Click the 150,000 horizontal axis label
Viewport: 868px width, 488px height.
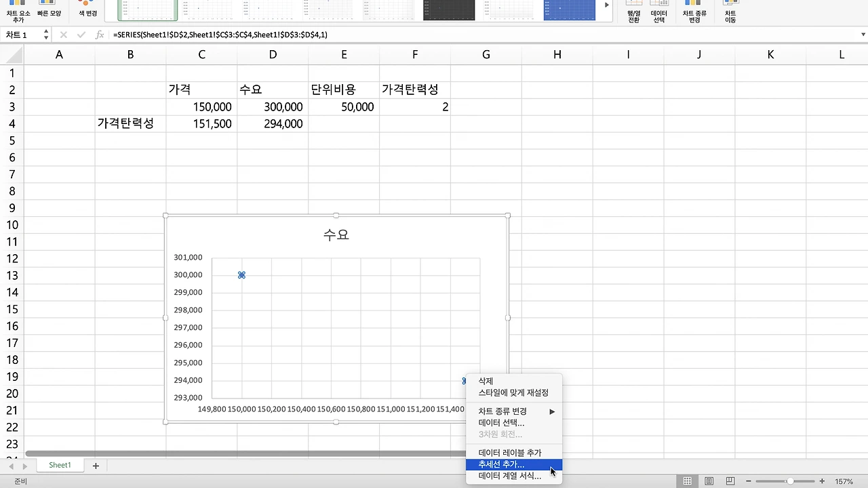point(241,409)
